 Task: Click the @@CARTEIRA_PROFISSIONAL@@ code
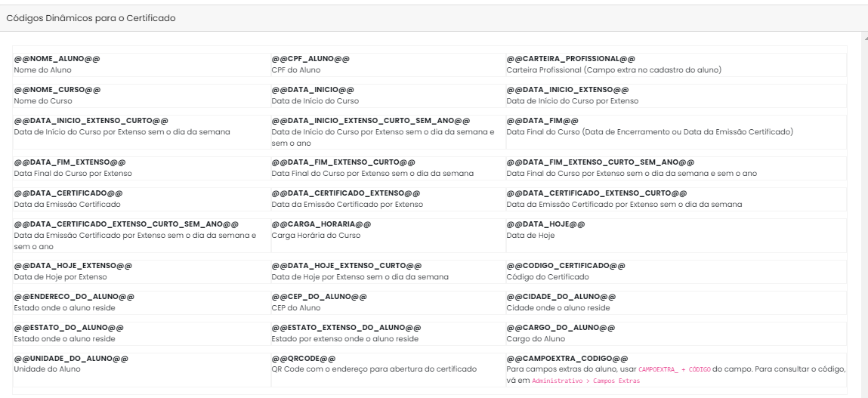[x=570, y=59]
